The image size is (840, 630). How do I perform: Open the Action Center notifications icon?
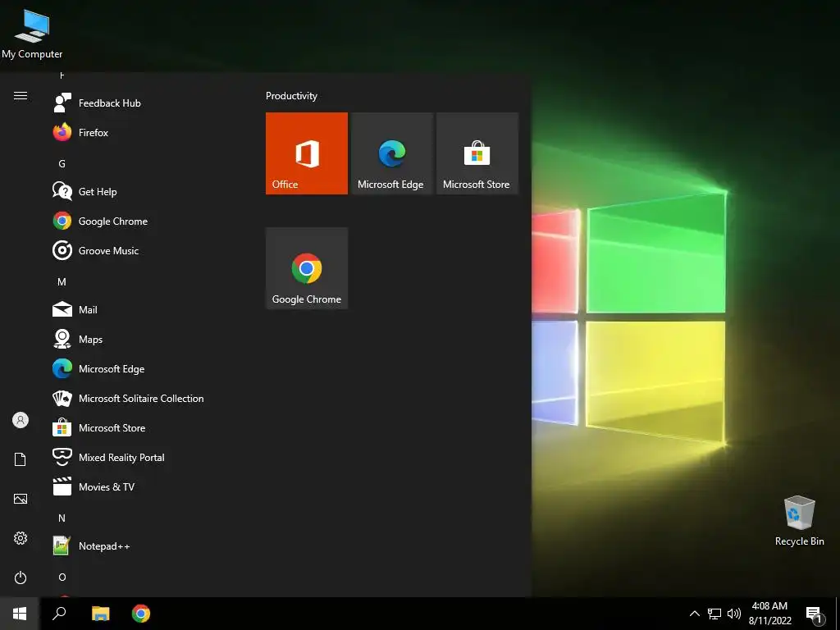tap(814, 615)
